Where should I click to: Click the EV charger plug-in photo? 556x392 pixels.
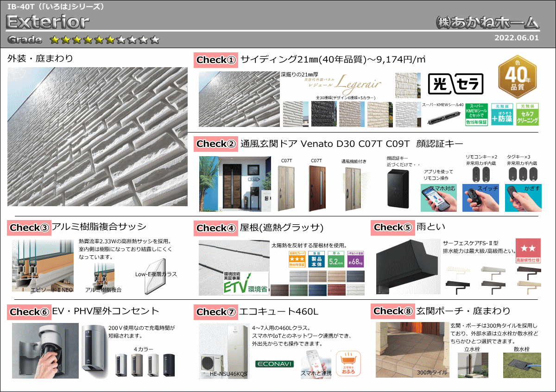45,351
